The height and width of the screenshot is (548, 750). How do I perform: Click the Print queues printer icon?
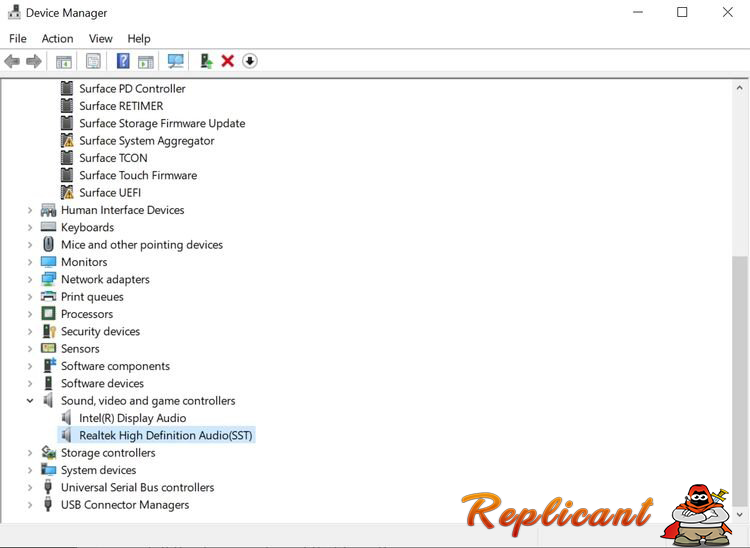[x=48, y=296]
